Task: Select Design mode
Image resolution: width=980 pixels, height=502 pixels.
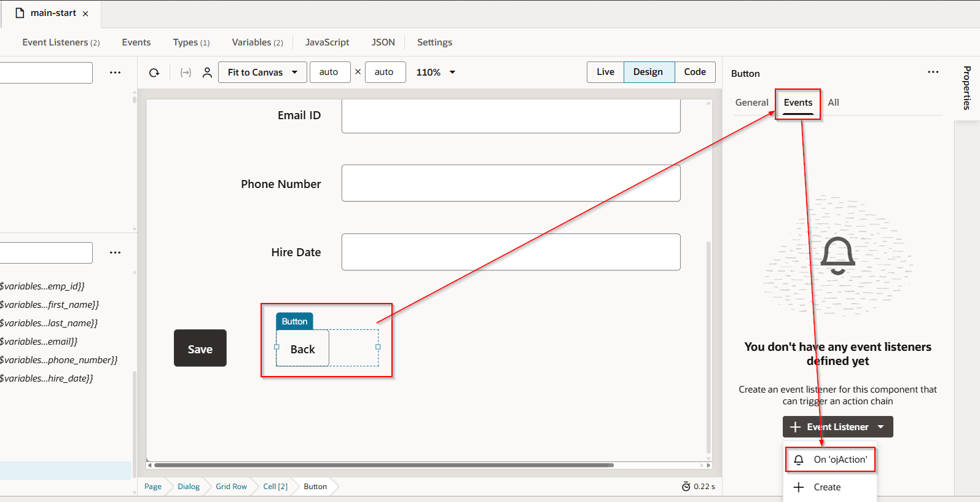Action: coord(648,72)
